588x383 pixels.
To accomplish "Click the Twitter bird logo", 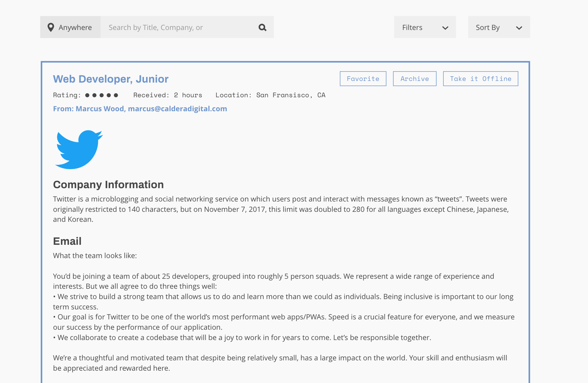I will coord(79,150).
